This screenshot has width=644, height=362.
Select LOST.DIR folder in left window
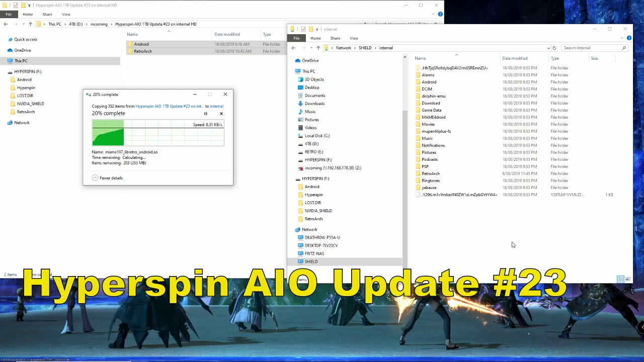(25, 96)
